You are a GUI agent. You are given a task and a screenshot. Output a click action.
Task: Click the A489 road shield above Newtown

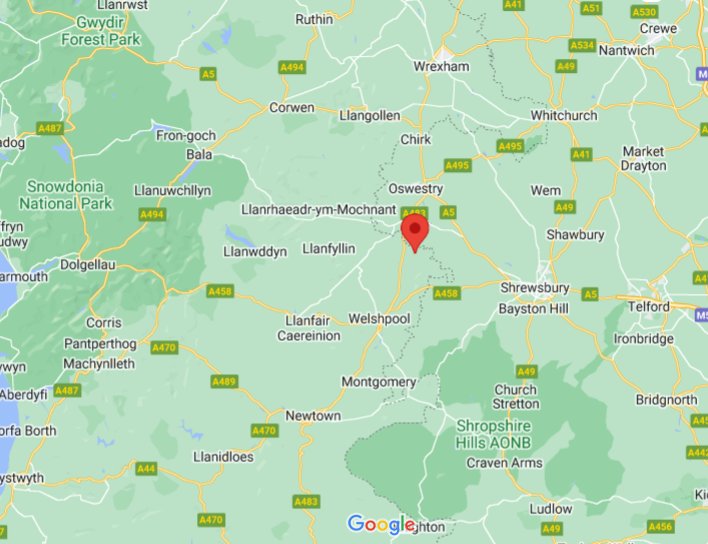[x=224, y=382]
